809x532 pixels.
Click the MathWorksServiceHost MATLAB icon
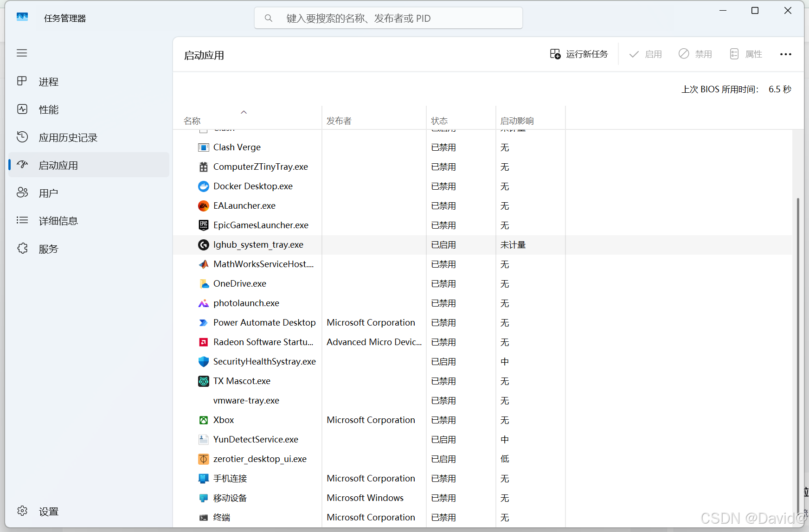(x=203, y=264)
